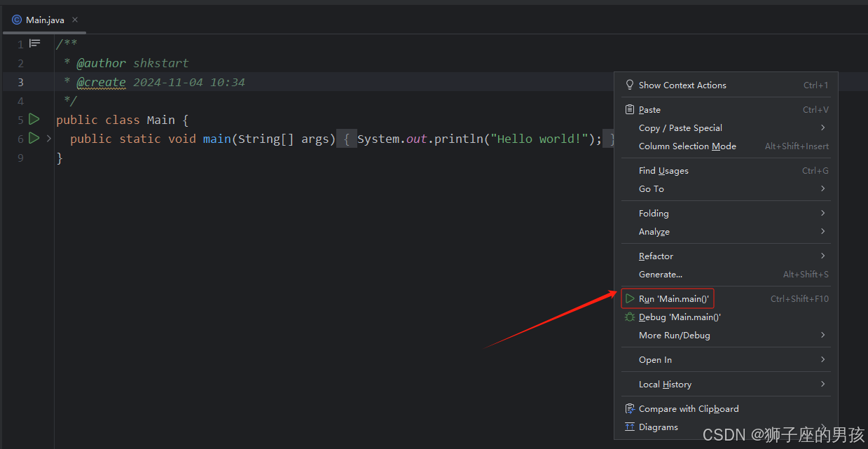Click line number 3 in the gutter
868x449 pixels.
pyautogui.click(x=20, y=82)
